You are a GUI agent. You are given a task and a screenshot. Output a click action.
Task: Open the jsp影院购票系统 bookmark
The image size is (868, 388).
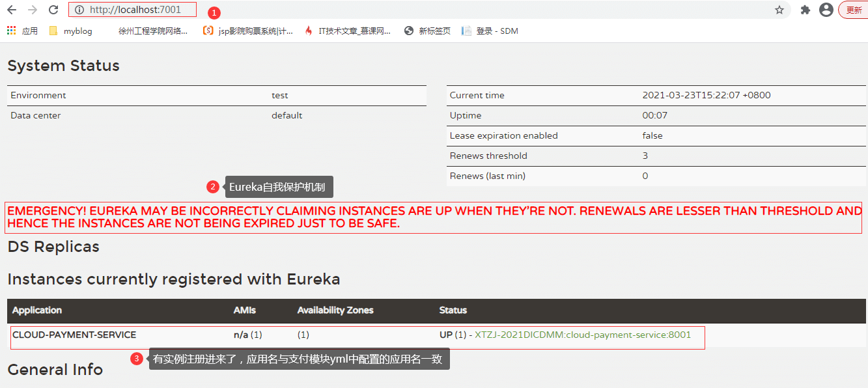point(248,31)
